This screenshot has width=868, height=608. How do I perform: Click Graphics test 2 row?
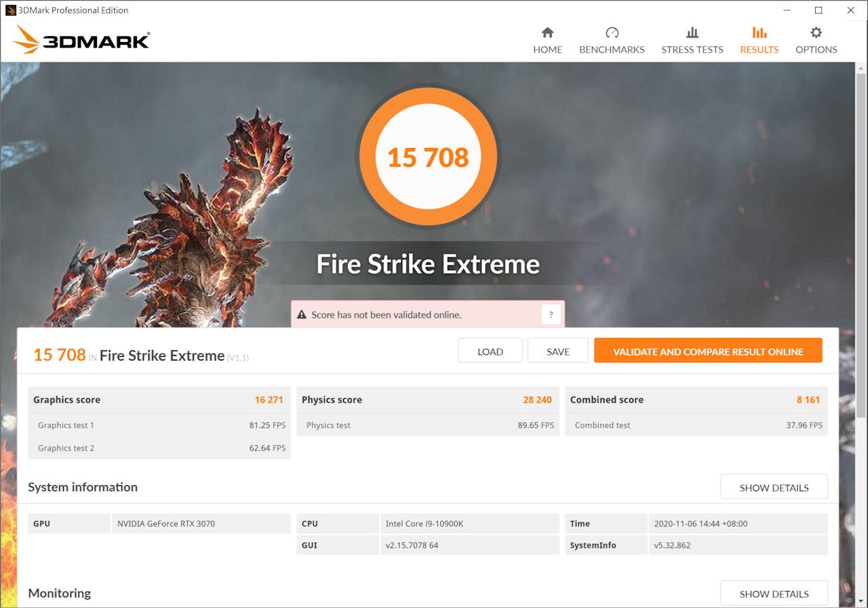[x=159, y=448]
